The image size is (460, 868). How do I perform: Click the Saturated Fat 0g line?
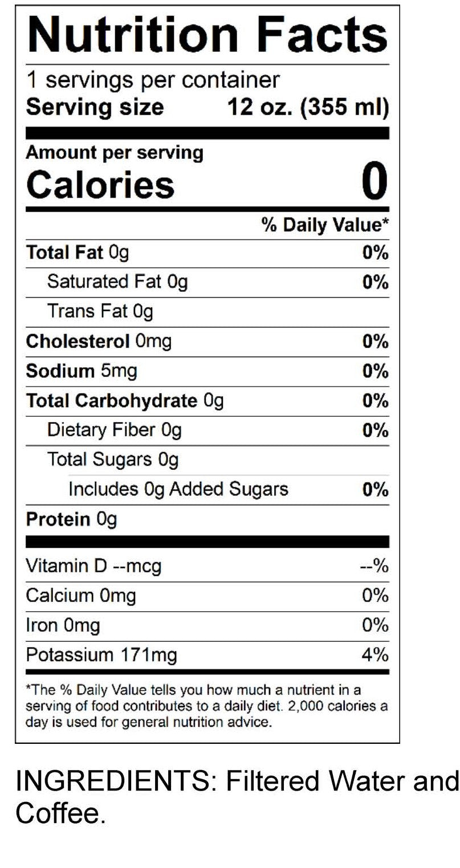point(117,282)
